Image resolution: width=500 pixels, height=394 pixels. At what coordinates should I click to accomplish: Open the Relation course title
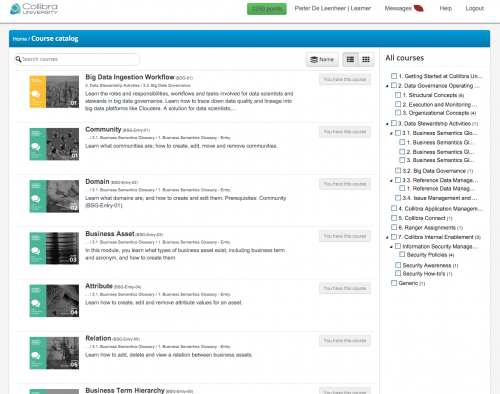point(98,338)
